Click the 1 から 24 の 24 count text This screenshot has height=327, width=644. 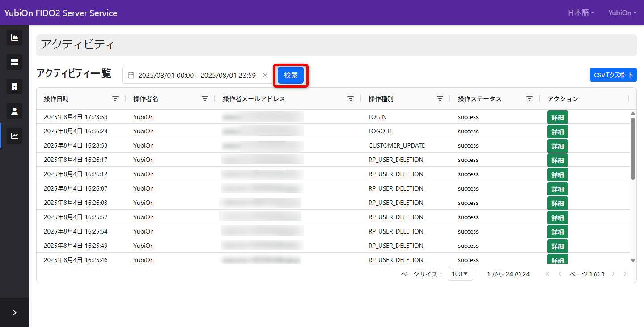pyautogui.click(x=508, y=274)
